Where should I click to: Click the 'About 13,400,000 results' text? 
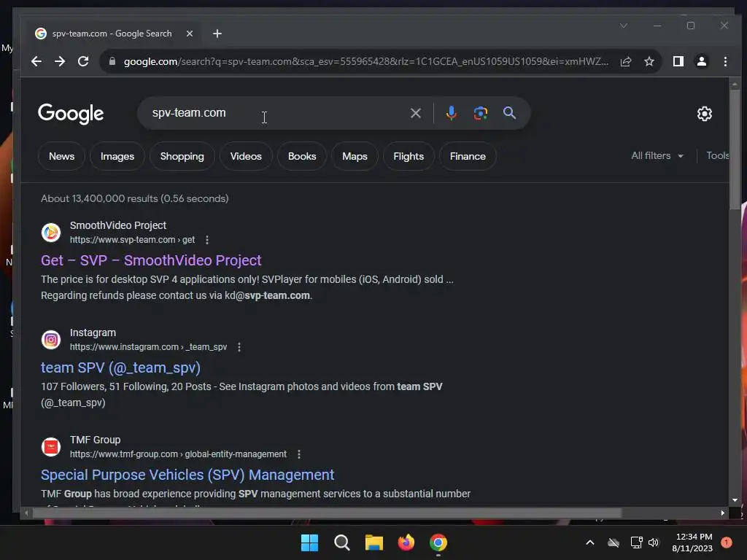click(135, 198)
